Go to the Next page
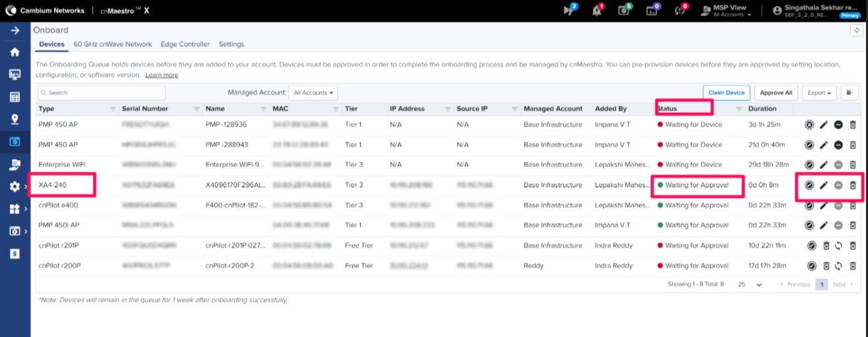Image resolution: width=868 pixels, height=337 pixels. click(842, 284)
